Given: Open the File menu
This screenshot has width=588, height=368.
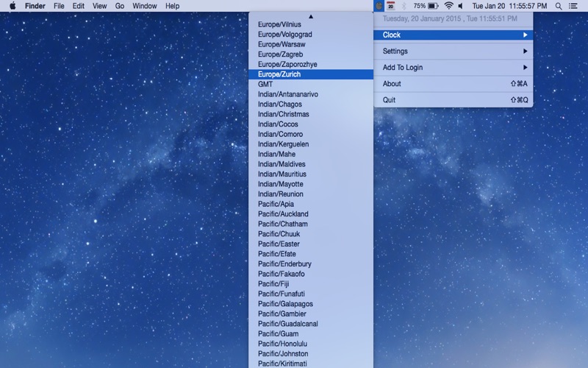Looking at the screenshot, I should click(x=59, y=6).
